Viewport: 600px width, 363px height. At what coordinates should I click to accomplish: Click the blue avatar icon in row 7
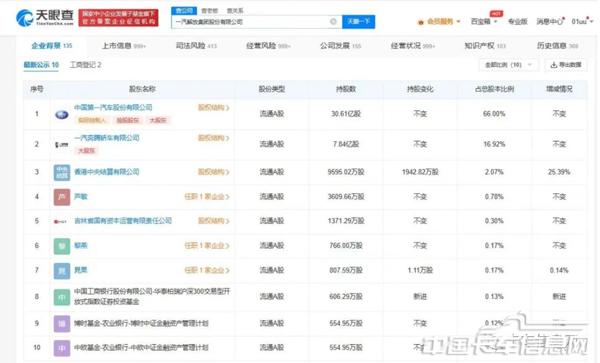point(62,270)
